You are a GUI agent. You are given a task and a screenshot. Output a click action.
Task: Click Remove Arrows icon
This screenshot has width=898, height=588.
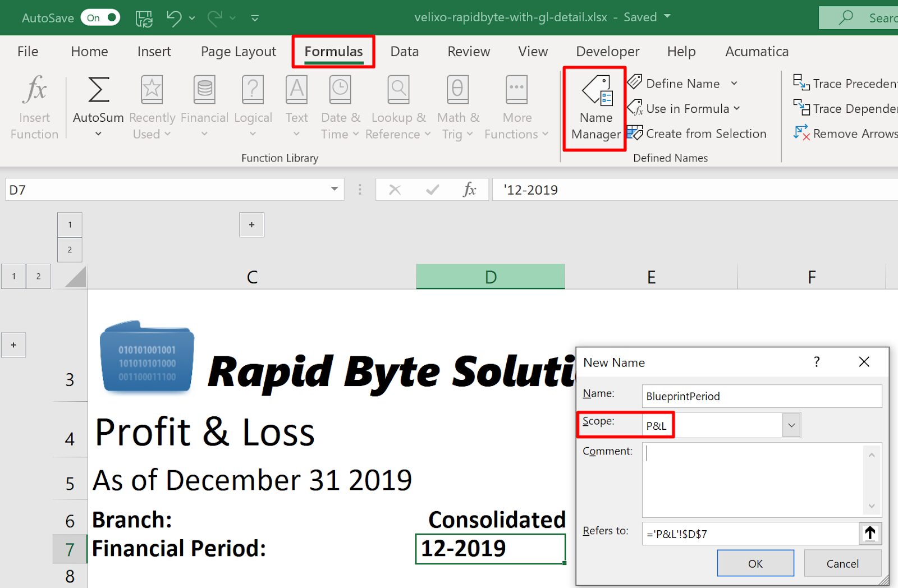point(801,133)
